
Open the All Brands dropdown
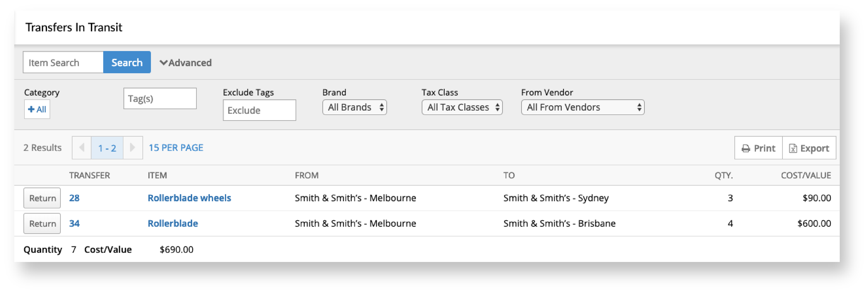(354, 107)
